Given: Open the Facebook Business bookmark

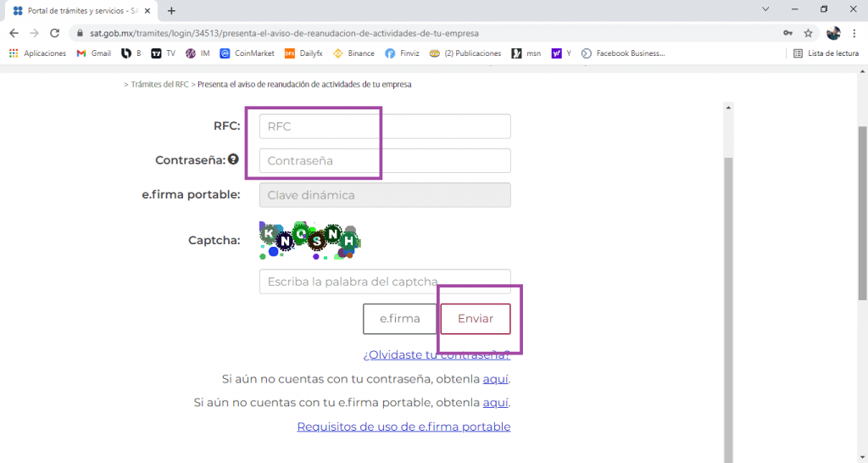Looking at the screenshot, I should (x=623, y=53).
